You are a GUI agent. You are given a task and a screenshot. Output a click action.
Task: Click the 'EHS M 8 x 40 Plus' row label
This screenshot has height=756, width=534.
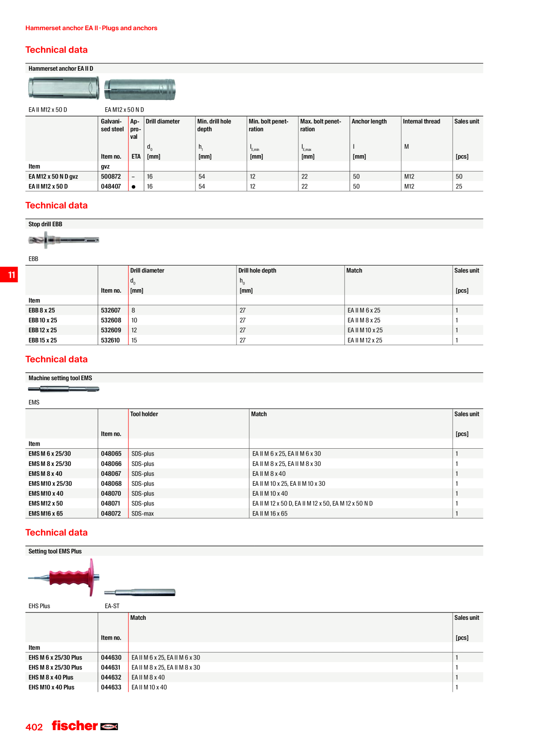tap(51, 678)
